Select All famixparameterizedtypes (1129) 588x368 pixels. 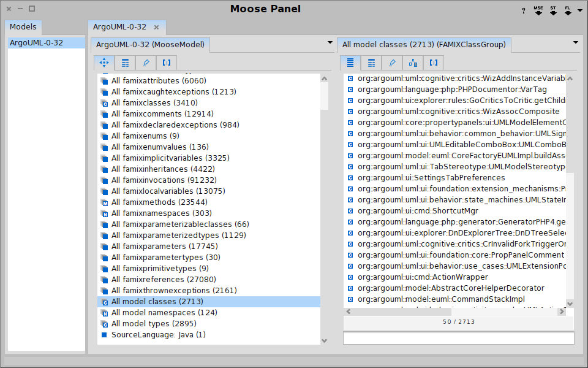pos(209,236)
